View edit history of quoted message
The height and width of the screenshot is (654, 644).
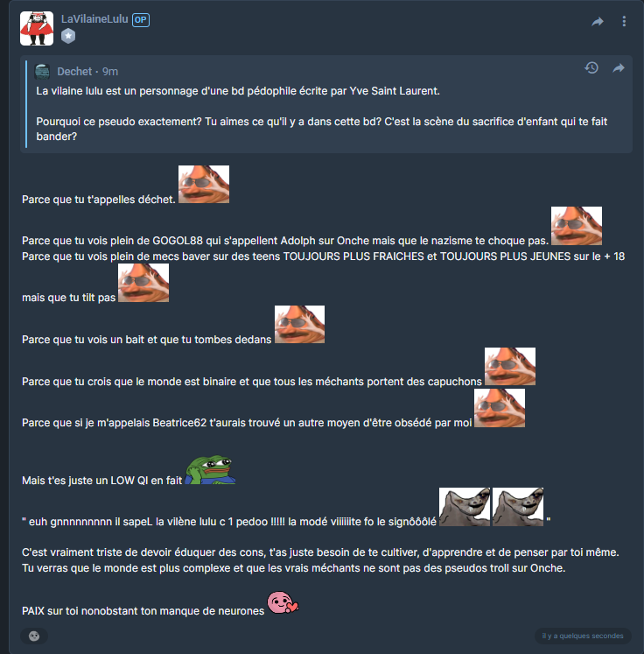click(x=591, y=68)
